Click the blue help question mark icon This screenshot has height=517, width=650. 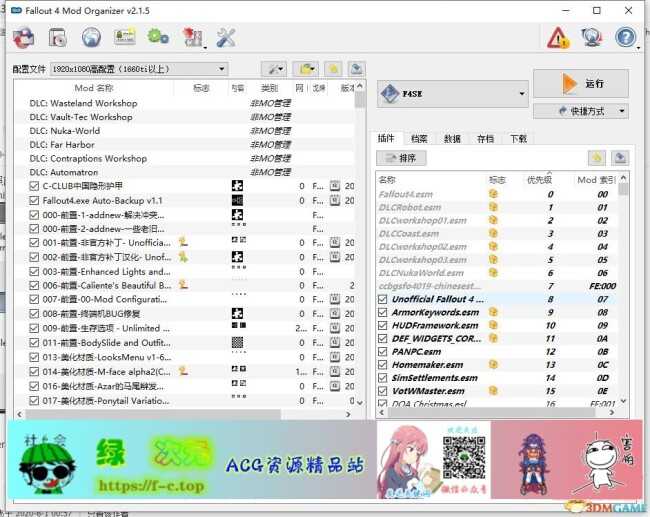(626, 38)
